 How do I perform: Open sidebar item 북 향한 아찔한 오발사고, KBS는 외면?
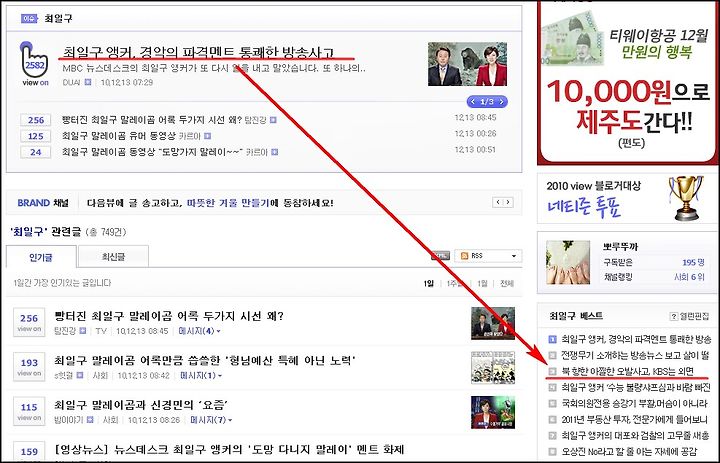coord(627,371)
